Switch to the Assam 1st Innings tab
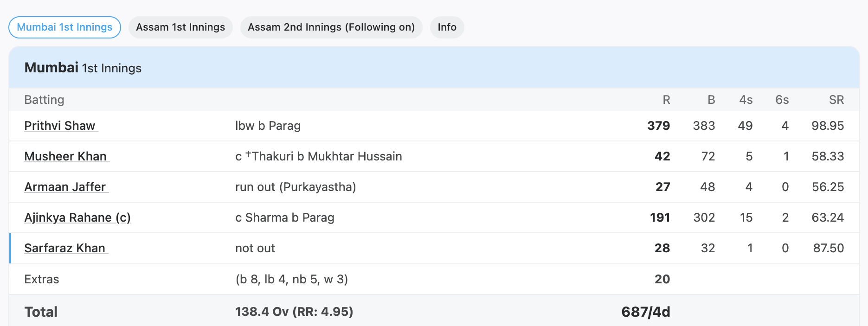868x326 pixels. pyautogui.click(x=180, y=27)
